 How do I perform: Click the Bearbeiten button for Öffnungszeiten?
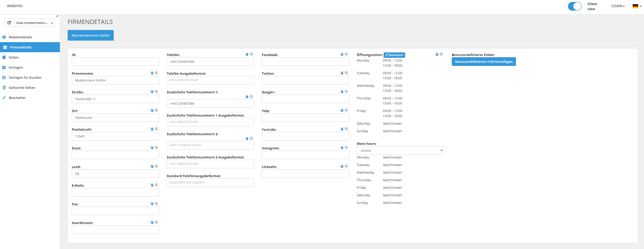tap(394, 55)
